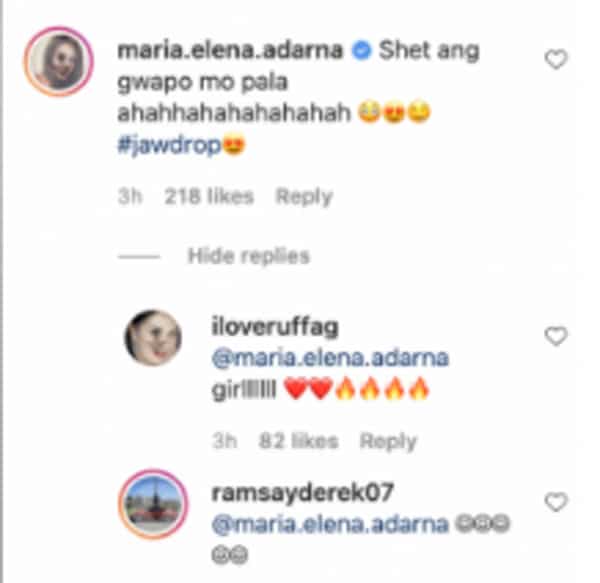
Task: Reply to iloveruffag's comment
Action: click(x=388, y=441)
